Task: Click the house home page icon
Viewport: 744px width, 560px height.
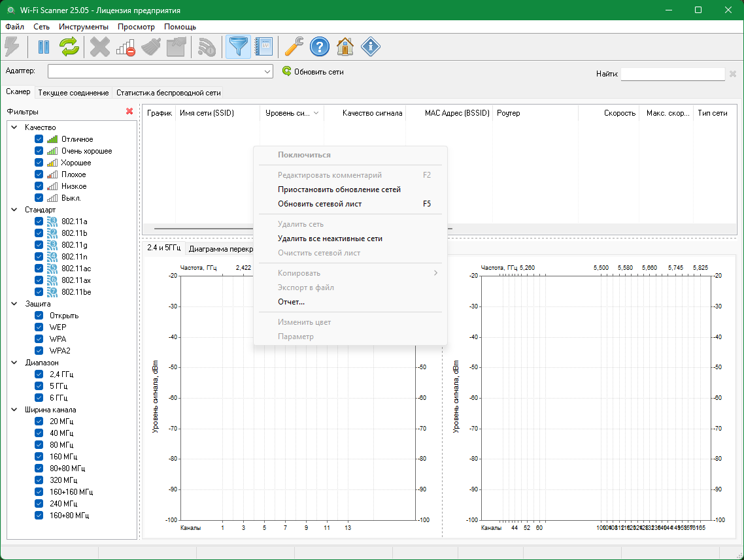Action: tap(345, 47)
